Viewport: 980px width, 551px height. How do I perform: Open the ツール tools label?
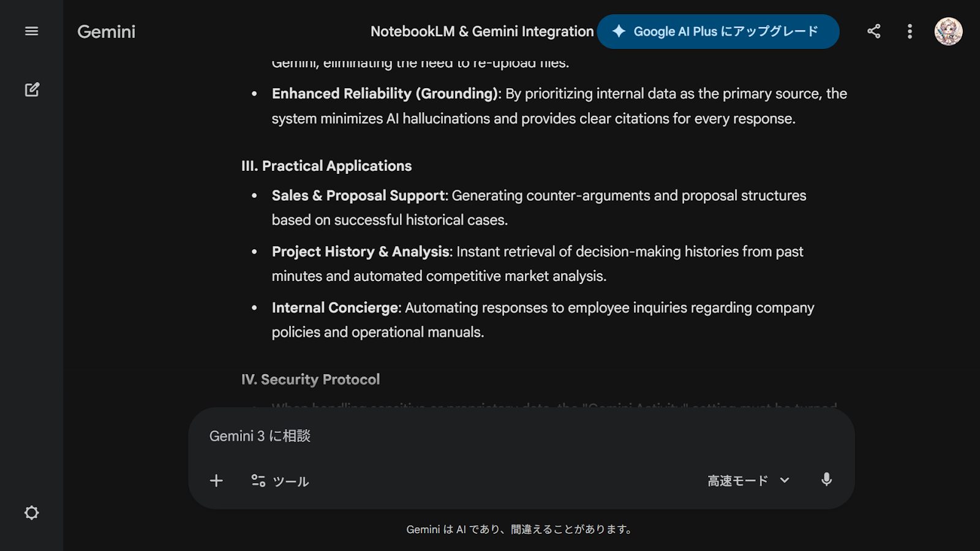290,481
